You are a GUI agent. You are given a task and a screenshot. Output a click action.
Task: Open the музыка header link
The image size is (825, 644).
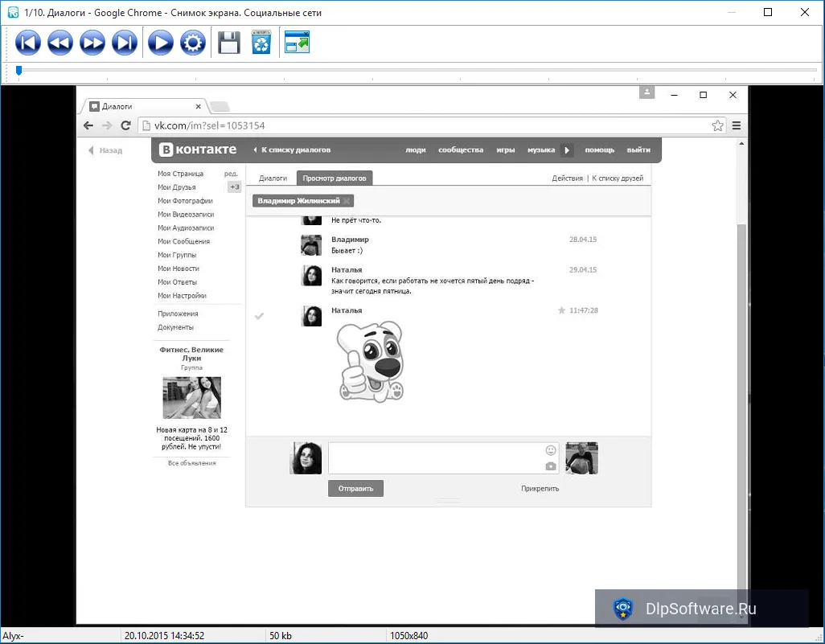541,150
